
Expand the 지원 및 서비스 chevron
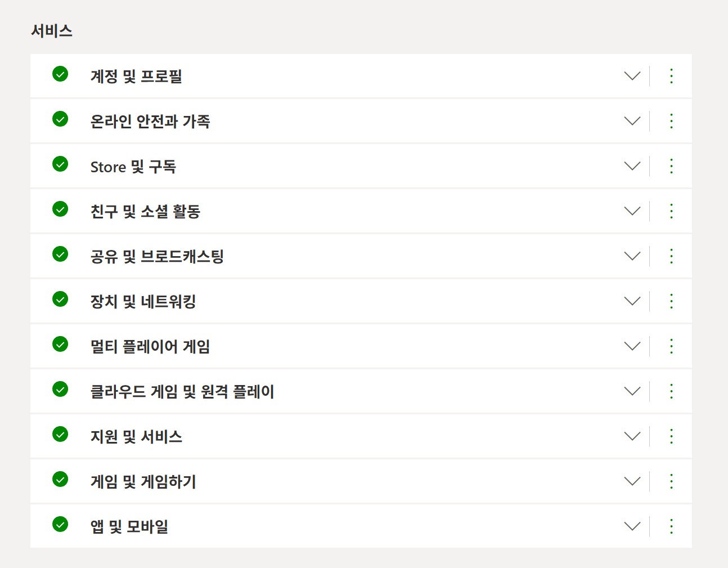[x=632, y=436]
